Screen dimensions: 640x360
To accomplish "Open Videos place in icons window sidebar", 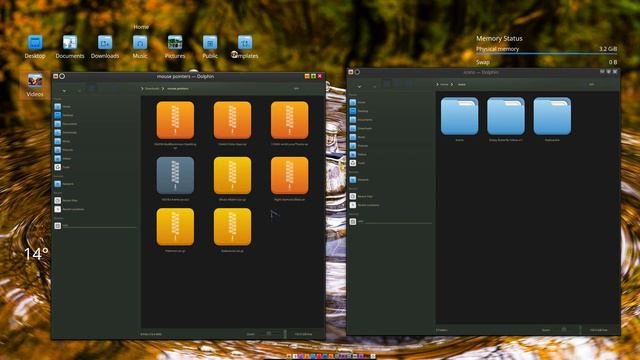I will click(358, 154).
